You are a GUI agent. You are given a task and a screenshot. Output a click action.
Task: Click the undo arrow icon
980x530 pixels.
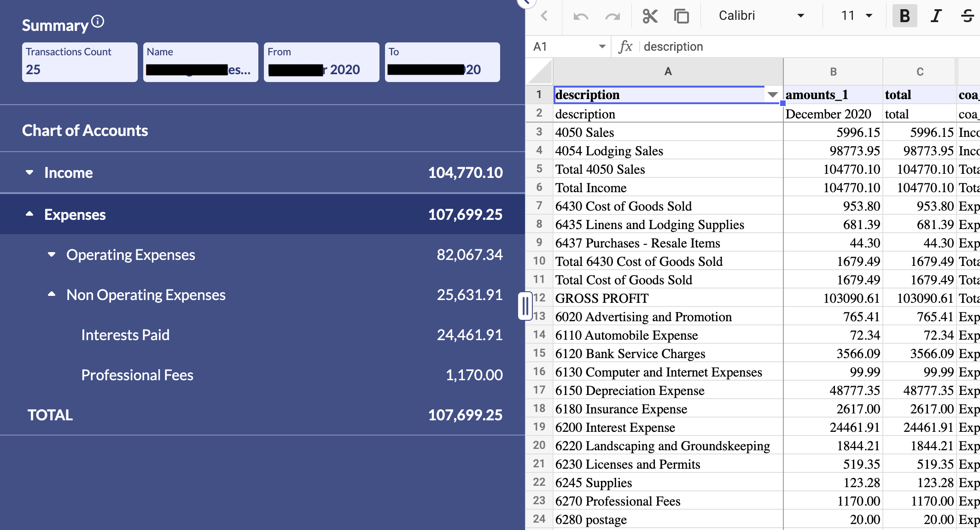tap(581, 17)
